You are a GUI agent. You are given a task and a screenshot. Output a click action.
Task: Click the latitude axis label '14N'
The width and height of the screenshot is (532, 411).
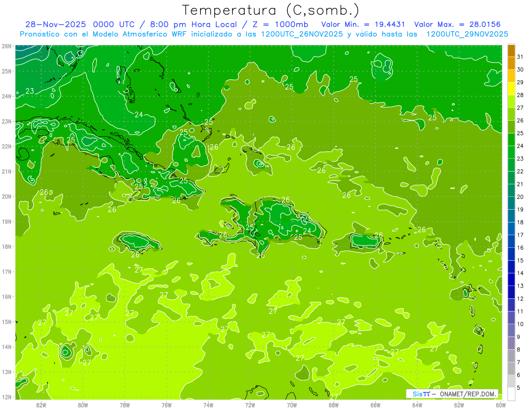coord(6,347)
